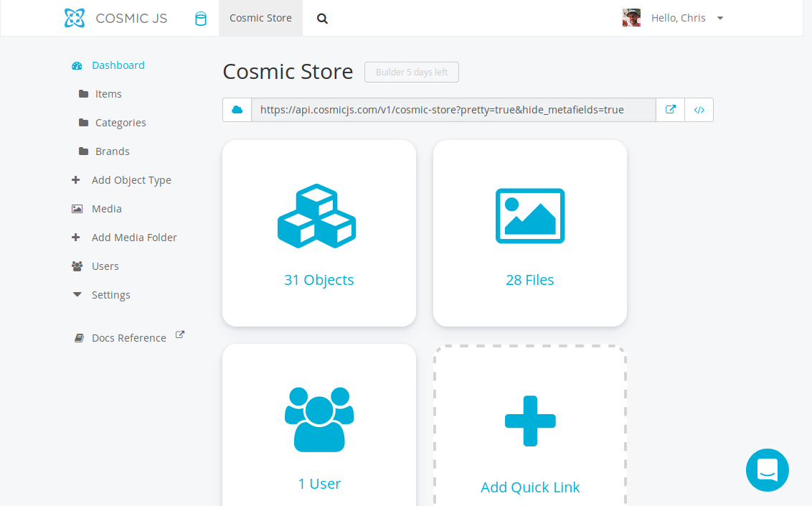Viewport: 812px width, 506px height.
Task: Click the code embed icon beside the URL
Action: (699, 110)
